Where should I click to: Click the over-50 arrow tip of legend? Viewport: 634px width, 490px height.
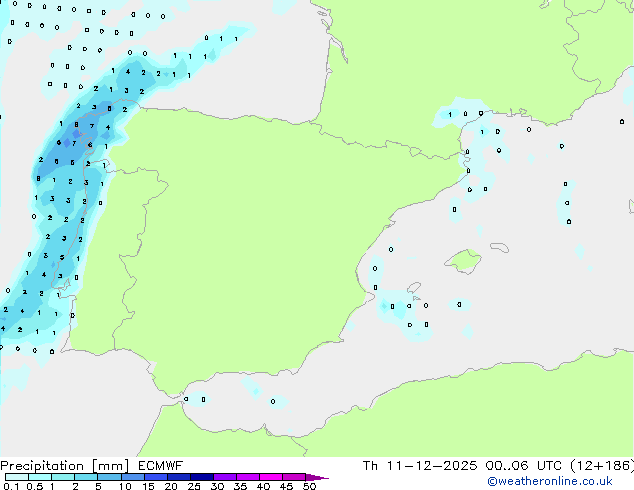pyautogui.click(x=317, y=477)
